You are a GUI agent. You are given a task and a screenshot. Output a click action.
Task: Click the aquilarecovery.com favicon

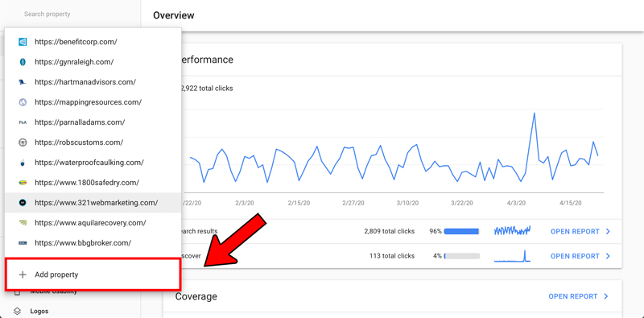pos(23,223)
